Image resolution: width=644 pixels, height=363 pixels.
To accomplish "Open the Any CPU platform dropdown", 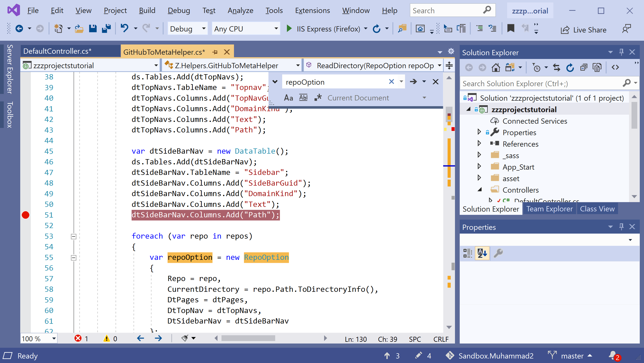I will click(x=276, y=28).
